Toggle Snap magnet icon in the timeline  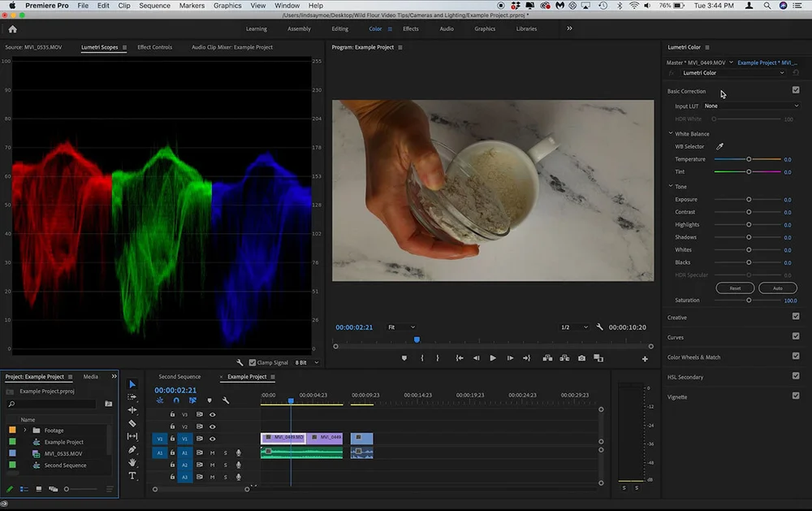(x=176, y=401)
